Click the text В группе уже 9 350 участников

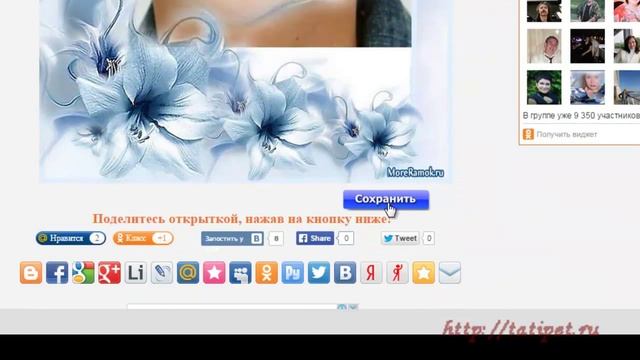(581, 116)
